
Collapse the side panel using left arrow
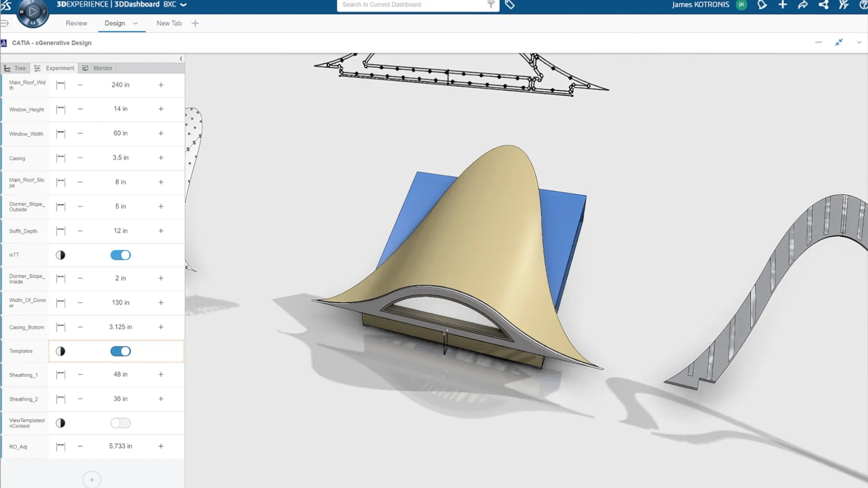point(181,59)
